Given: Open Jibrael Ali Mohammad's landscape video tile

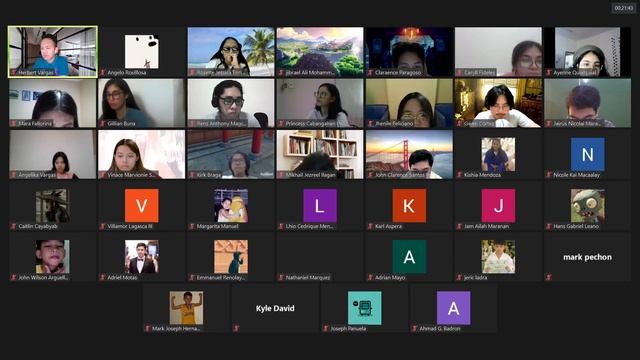Looking at the screenshot, I should [320, 52].
